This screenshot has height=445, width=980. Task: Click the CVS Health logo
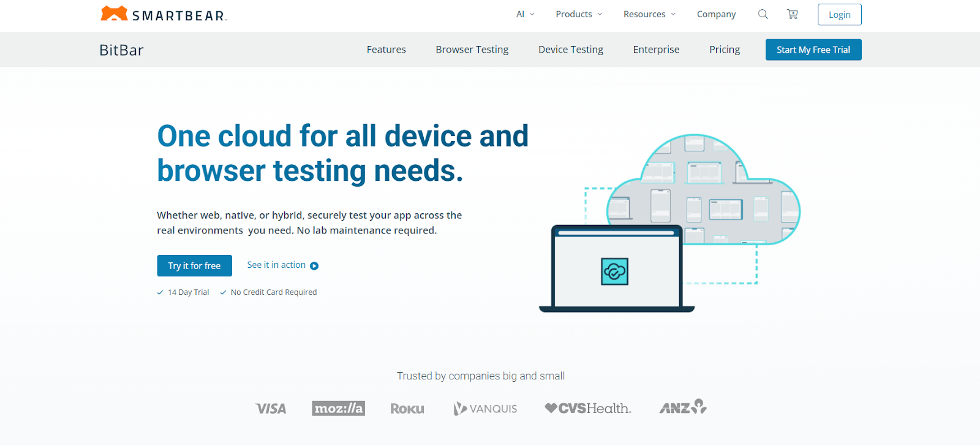[x=588, y=408]
